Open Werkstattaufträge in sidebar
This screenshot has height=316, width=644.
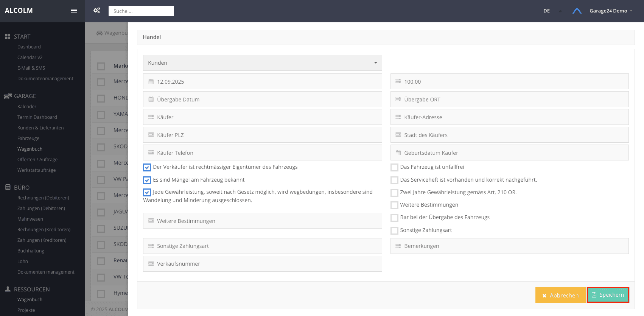(x=36, y=170)
